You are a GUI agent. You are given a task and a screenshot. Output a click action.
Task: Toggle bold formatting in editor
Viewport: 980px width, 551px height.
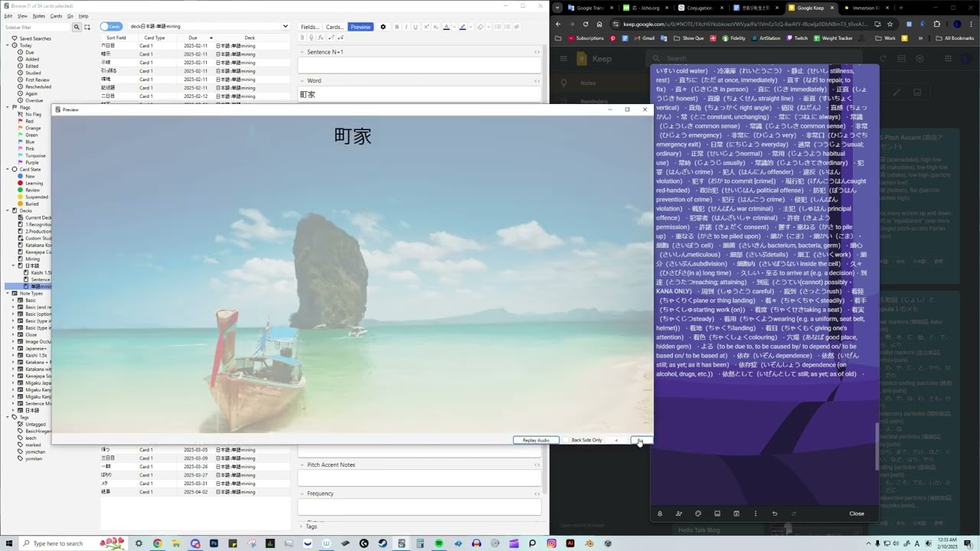click(397, 27)
